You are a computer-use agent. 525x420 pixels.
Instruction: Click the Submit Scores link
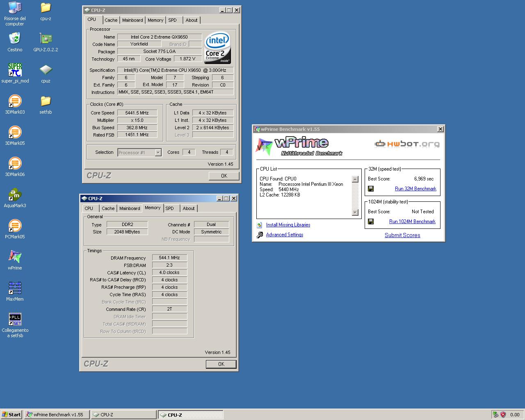(402, 235)
